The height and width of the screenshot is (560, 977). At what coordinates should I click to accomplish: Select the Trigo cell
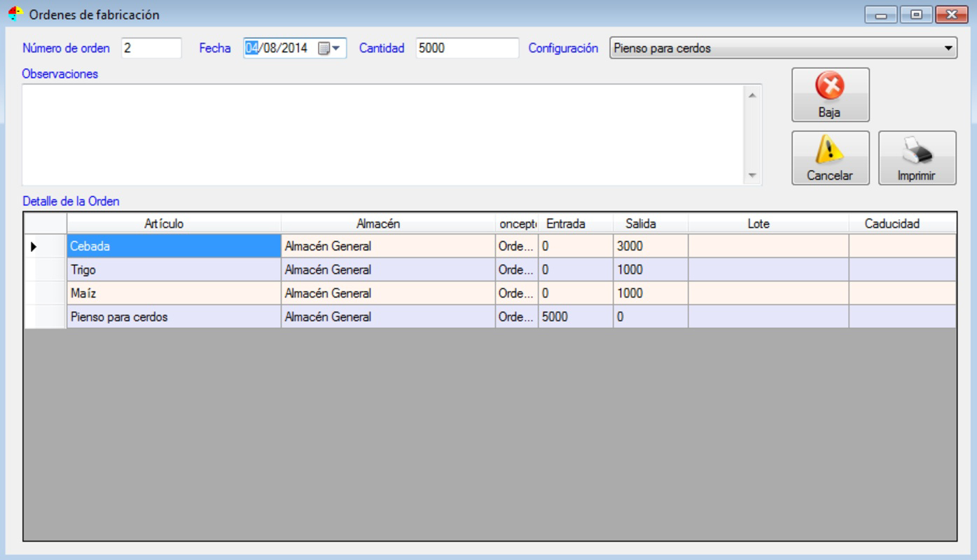tap(174, 269)
